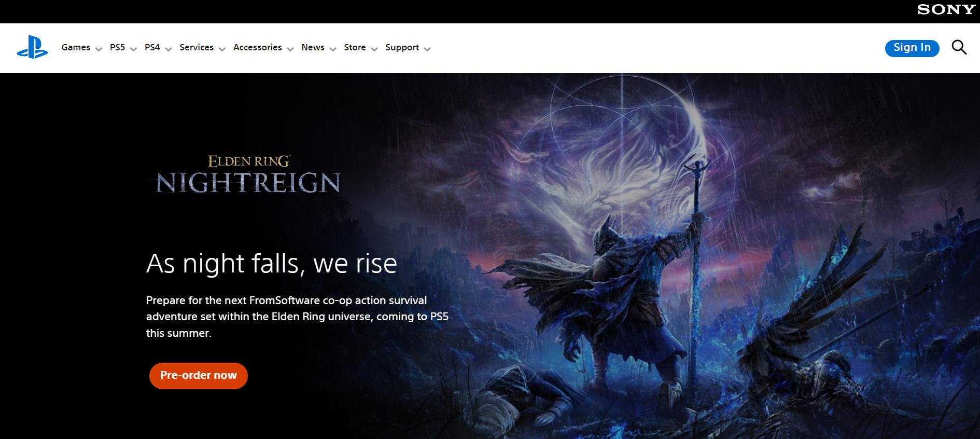
Task: Expand the chevron next to Accessories
Action: point(290,49)
